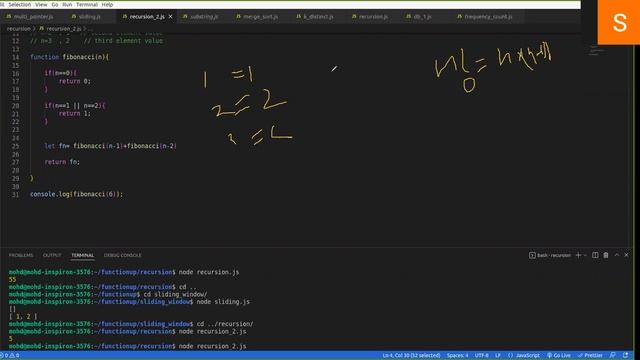The image size is (640, 360).
Task: Click the node sliding.js terminal command
Action: pos(223,302)
